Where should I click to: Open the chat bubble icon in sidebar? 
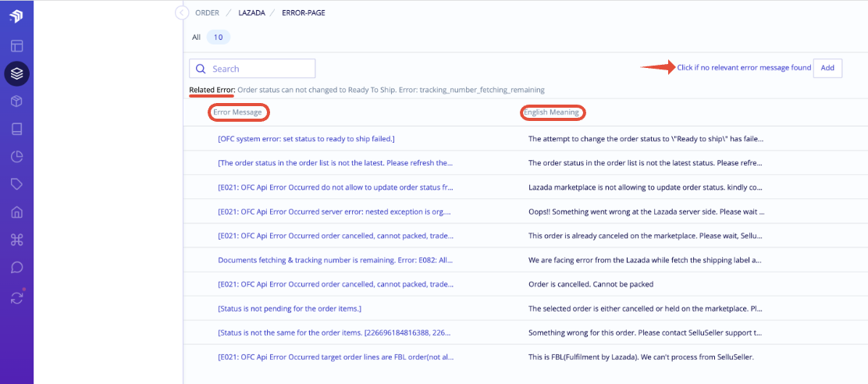(16, 268)
